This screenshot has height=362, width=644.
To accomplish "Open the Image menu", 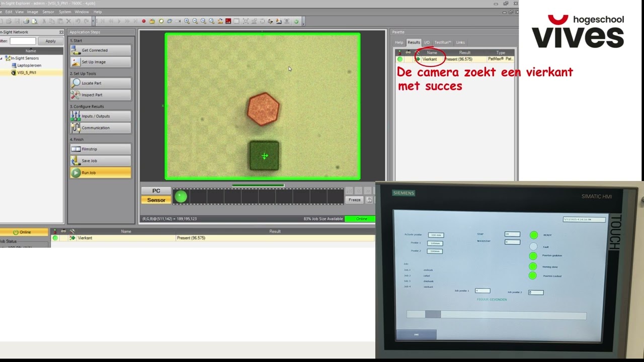I will (x=32, y=12).
